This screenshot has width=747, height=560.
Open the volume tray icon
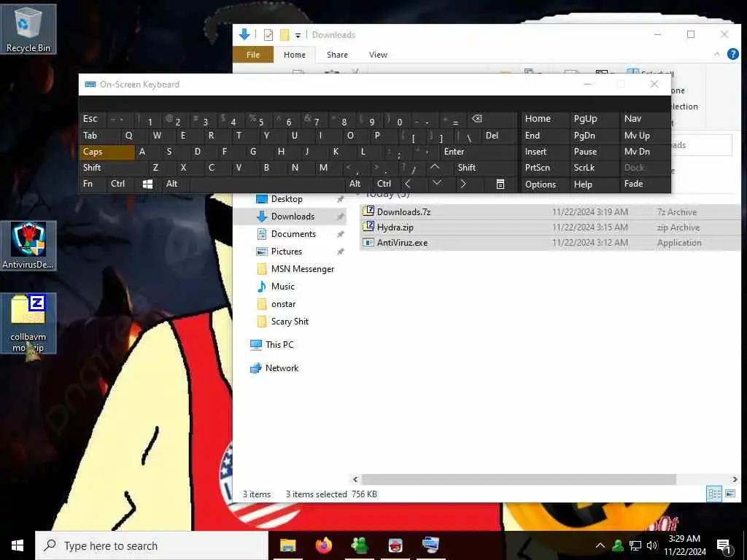[652, 545]
